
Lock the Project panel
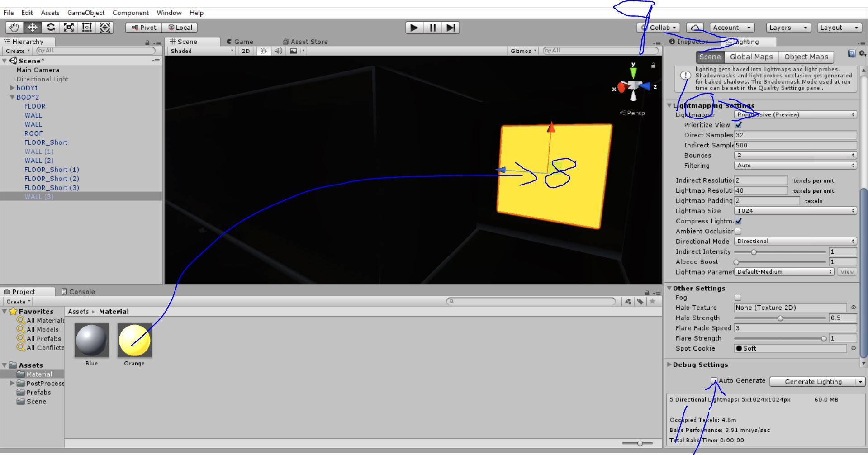pos(647,293)
